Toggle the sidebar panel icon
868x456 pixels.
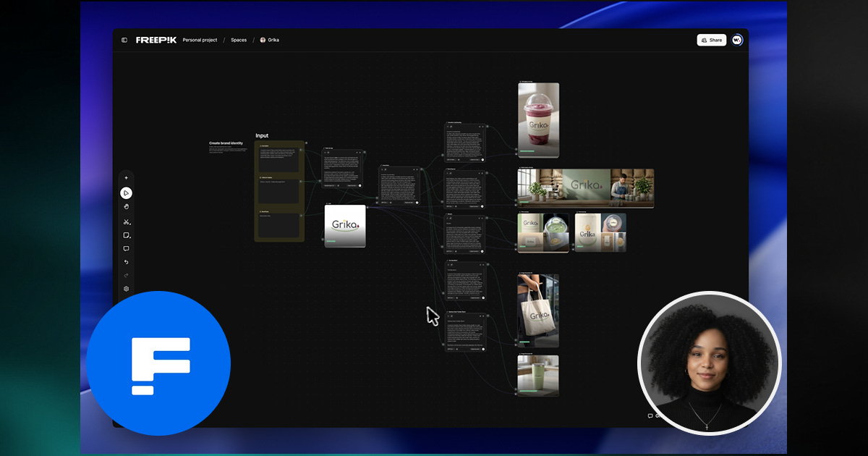[124, 40]
